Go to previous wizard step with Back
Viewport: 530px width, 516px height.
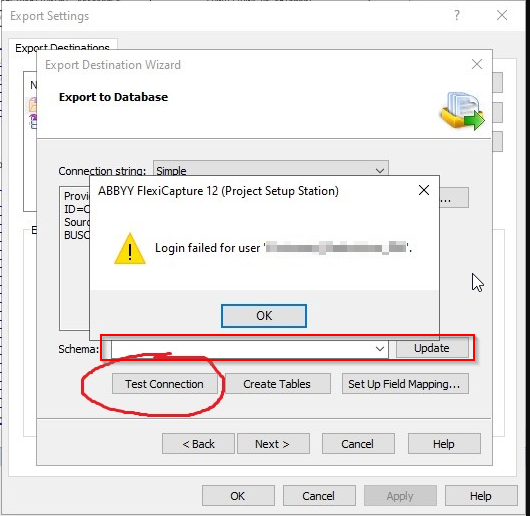(x=198, y=444)
